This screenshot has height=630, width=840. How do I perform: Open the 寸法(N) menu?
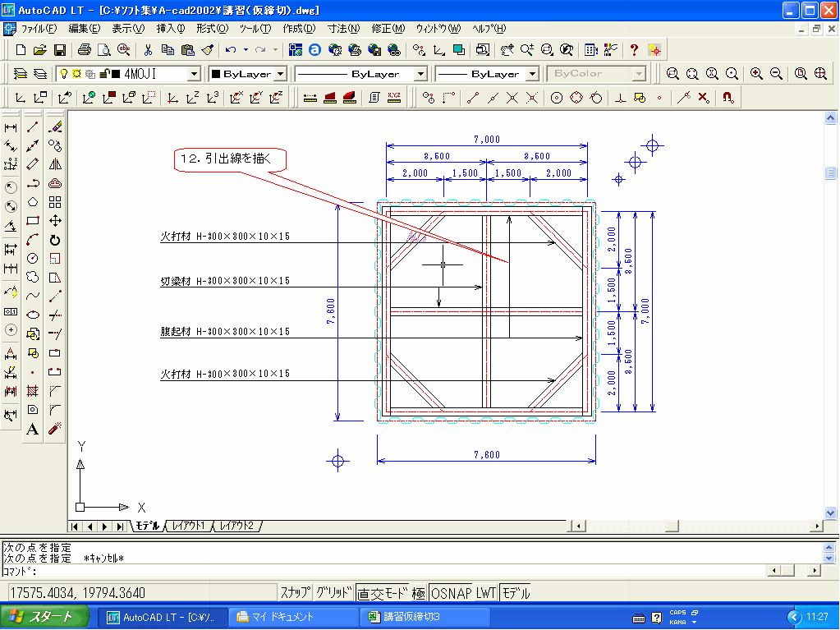pyautogui.click(x=343, y=29)
